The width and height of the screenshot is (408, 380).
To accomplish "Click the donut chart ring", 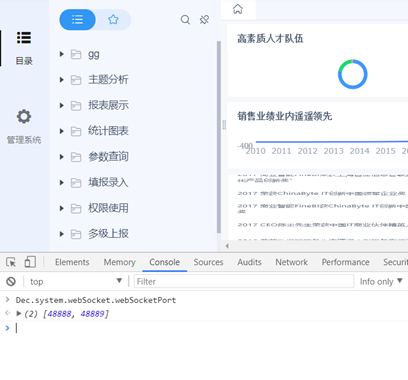I will 353,74.
